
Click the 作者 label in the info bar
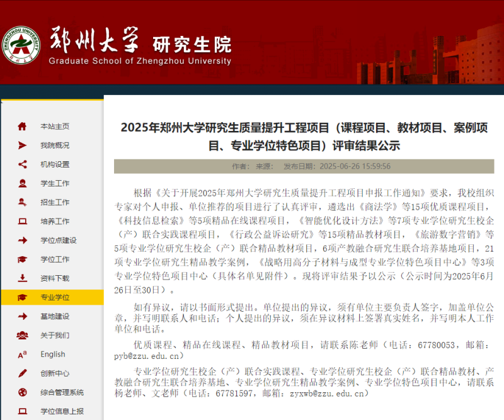click(x=241, y=166)
